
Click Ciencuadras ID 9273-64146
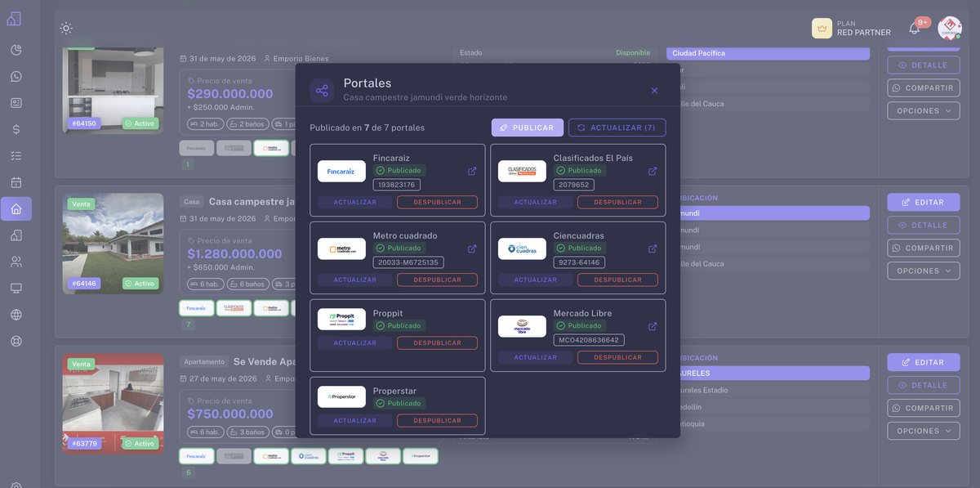(579, 262)
